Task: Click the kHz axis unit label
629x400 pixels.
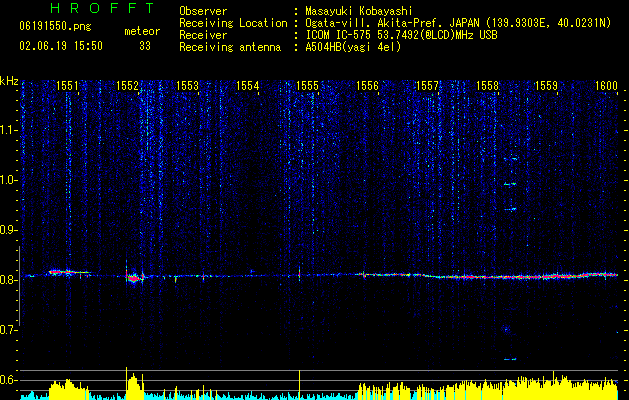Action: point(9,81)
